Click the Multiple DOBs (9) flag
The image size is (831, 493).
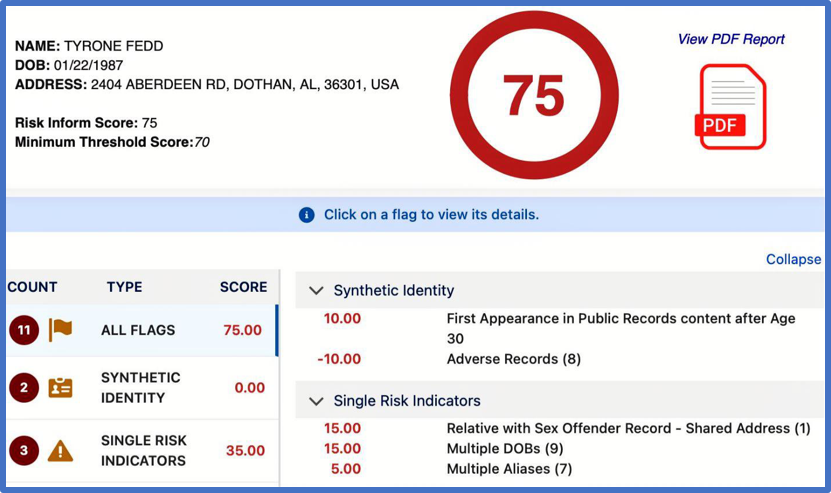click(x=505, y=448)
